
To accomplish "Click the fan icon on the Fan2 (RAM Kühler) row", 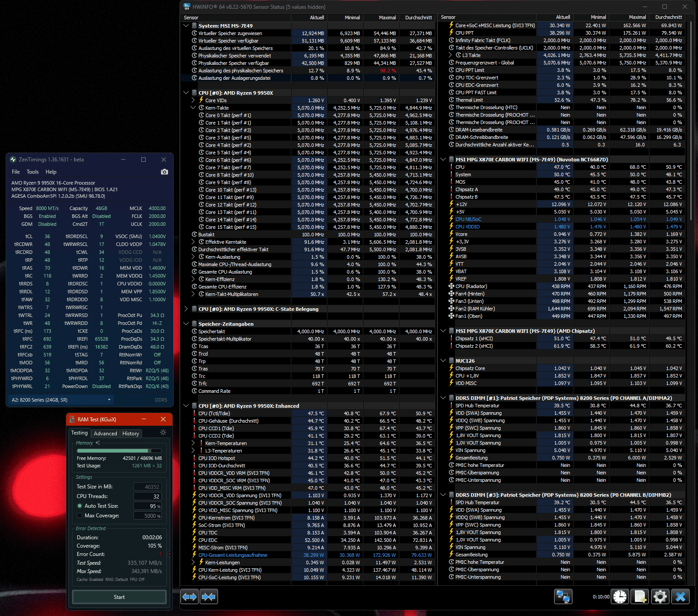I will (451, 309).
